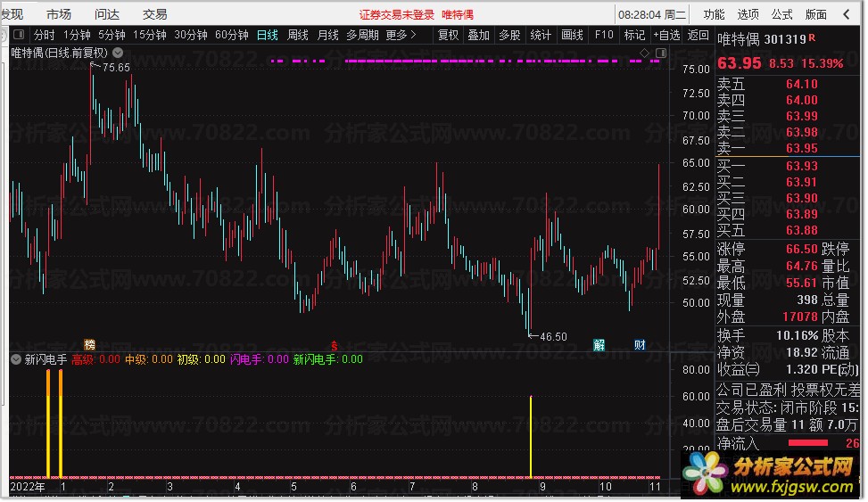This screenshot has height=502, width=868.
Task: Click the 卖五 price 64.10
Action: click(802, 84)
